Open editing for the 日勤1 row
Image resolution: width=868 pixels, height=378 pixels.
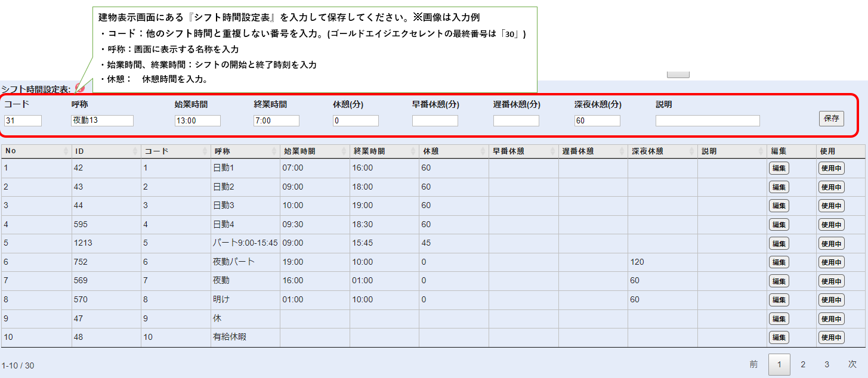pos(779,168)
